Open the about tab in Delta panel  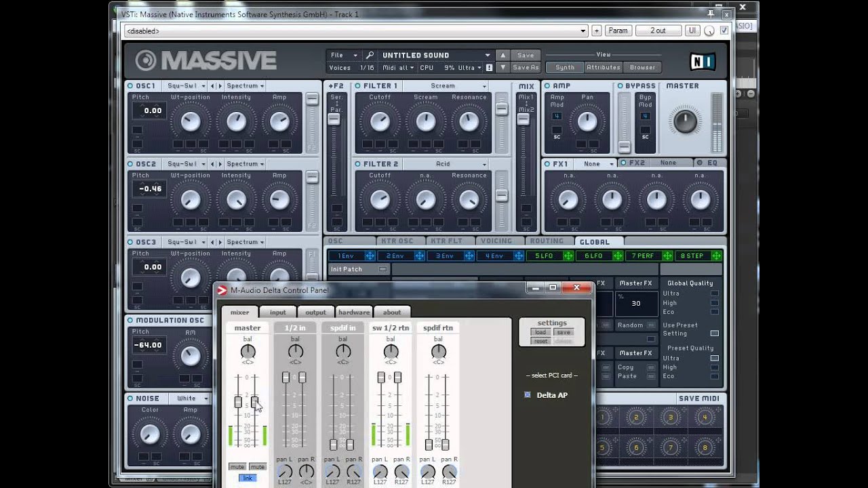(x=392, y=312)
